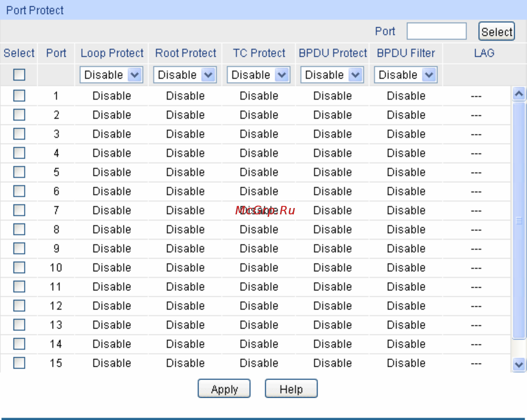Tick the checkbox for port 1
This screenshot has height=420, width=527.
click(19, 96)
